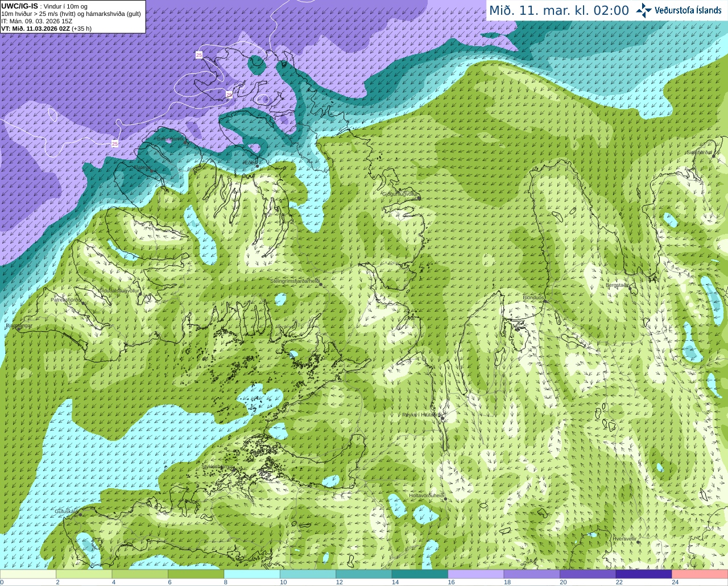Click the Gufuskálar station label
Viewport: 728px width, 586px height.
coord(66,511)
